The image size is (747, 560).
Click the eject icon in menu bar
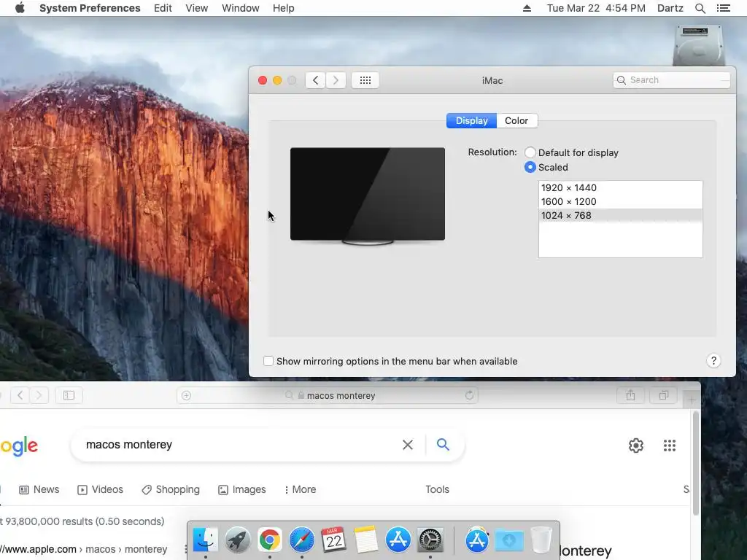527,8
